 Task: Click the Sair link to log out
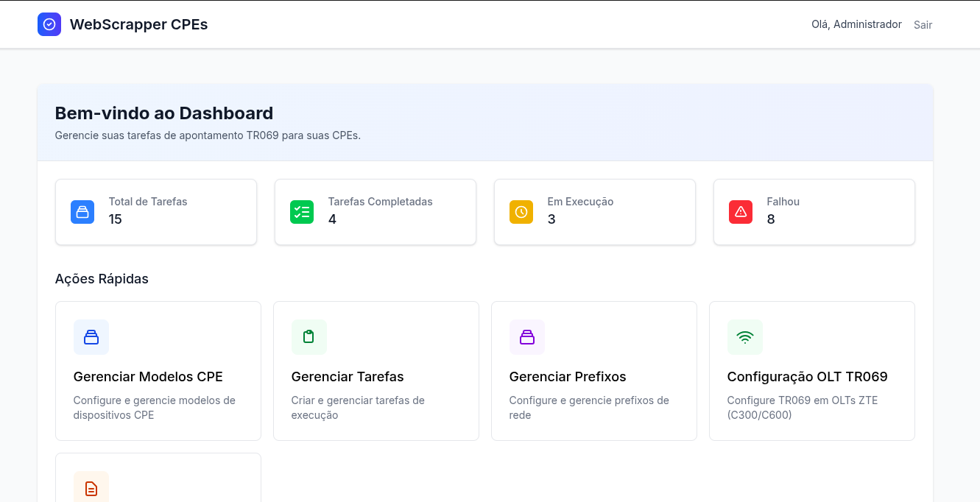(923, 24)
